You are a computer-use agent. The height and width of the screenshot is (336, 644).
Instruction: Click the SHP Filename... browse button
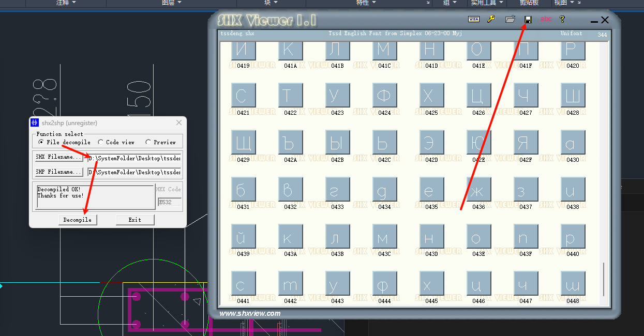pyautogui.click(x=59, y=172)
